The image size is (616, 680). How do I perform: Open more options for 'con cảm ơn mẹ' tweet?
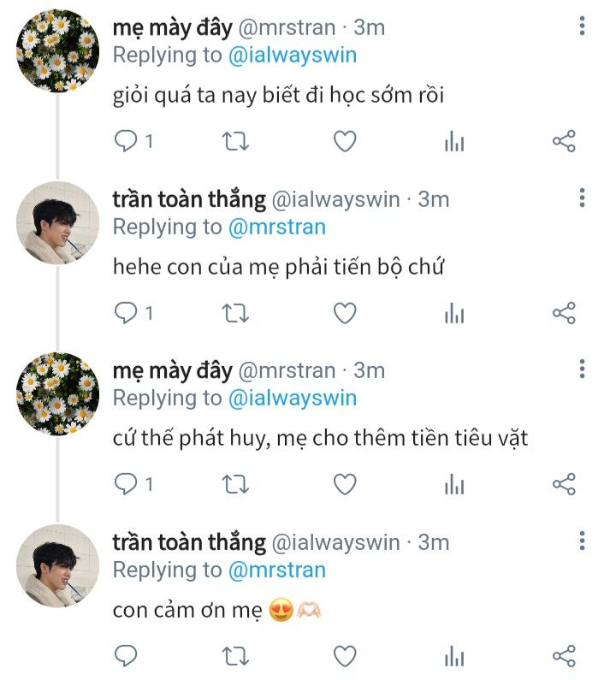coord(582,541)
